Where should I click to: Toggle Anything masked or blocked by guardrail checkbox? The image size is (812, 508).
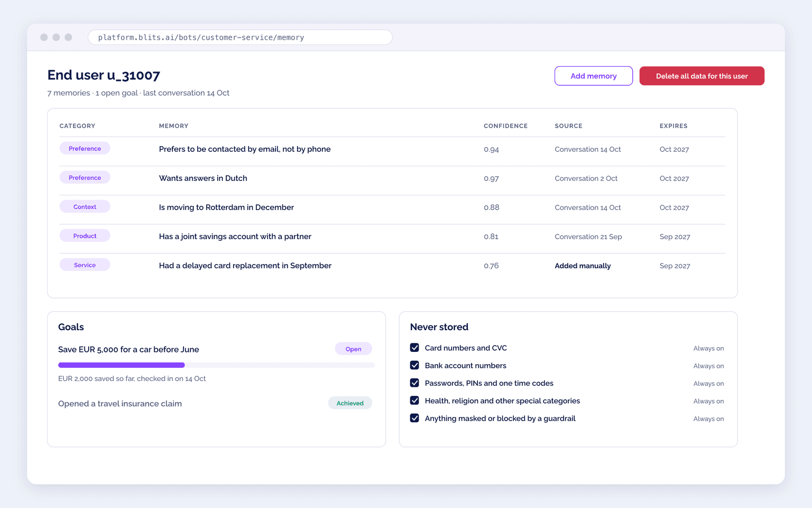pyautogui.click(x=414, y=418)
